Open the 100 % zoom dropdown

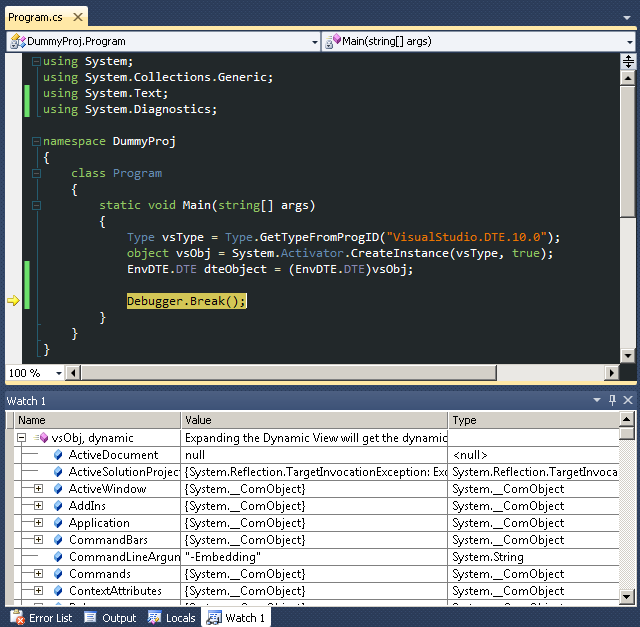coord(58,373)
